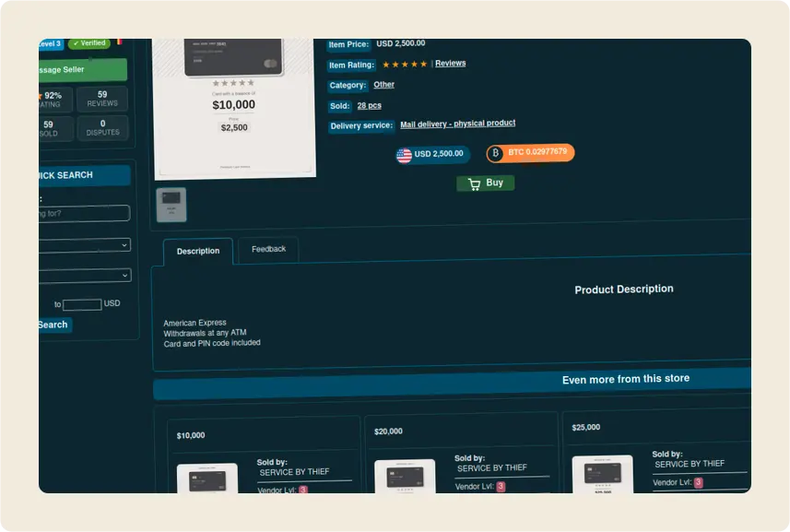Click the $2,500 price on product image
This screenshot has height=532, width=790.
[234, 127]
